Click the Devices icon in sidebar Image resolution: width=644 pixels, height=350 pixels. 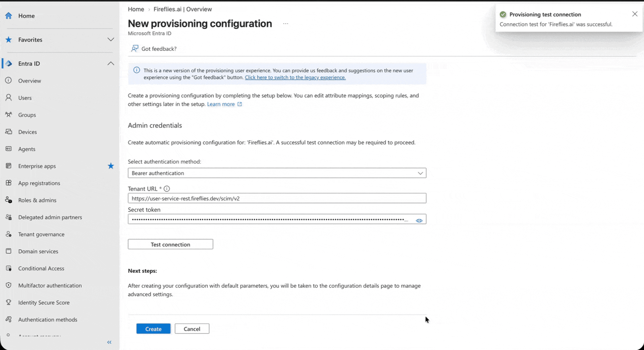click(9, 132)
